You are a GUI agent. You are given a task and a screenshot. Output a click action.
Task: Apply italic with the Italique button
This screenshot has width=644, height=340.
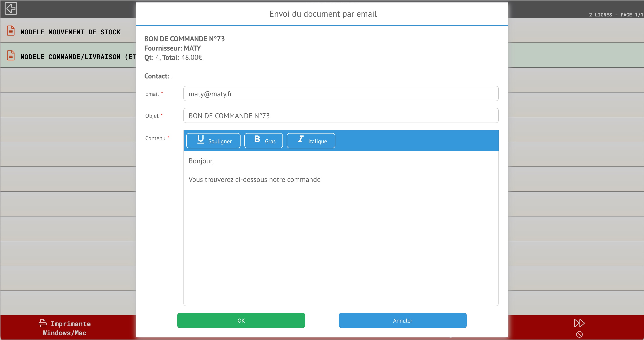coord(311,141)
